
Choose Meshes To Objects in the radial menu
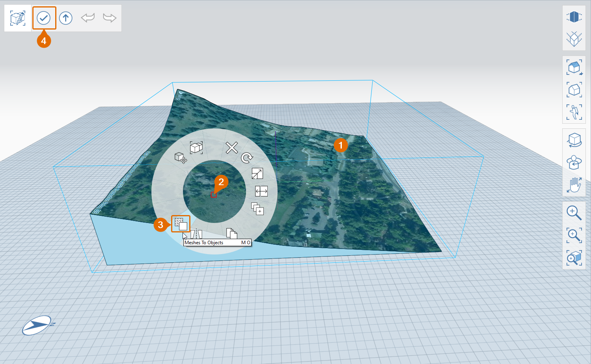[x=181, y=224]
